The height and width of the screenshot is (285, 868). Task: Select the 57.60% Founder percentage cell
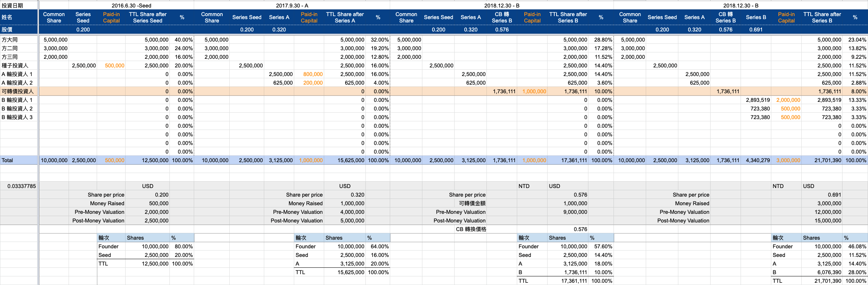coord(601,246)
